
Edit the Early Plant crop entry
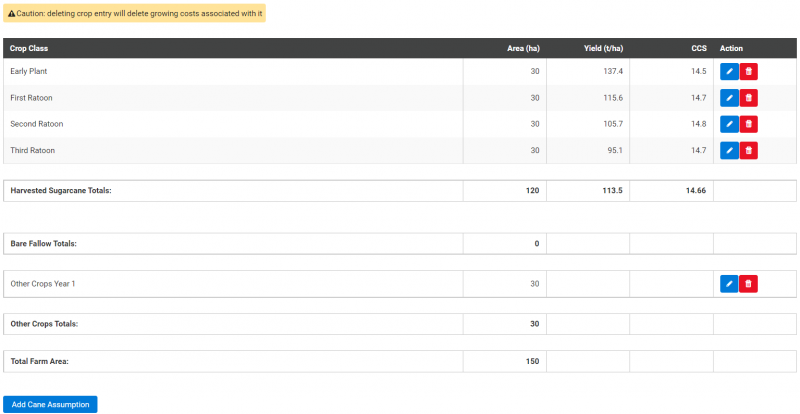729,72
